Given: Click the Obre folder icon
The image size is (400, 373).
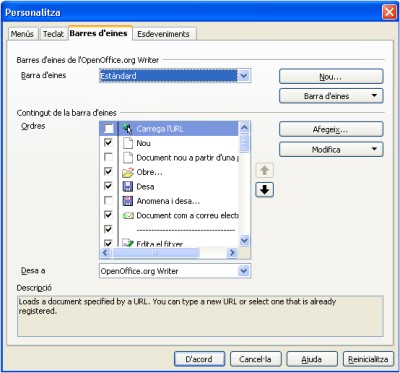Looking at the screenshot, I should coord(128,172).
